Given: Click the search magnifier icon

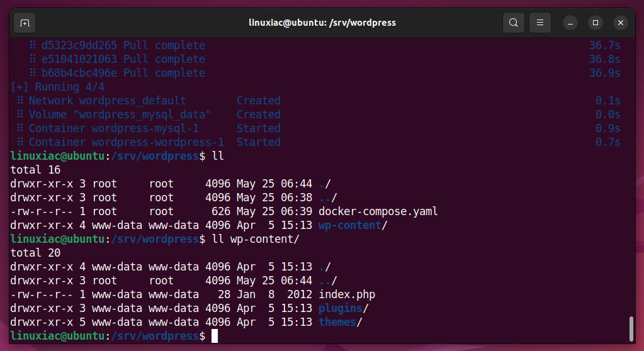Looking at the screenshot, I should (514, 23).
